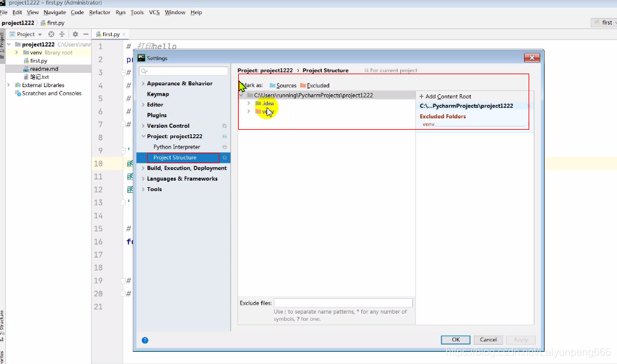
Task: Click the blue help question mark icon
Action: (145, 340)
